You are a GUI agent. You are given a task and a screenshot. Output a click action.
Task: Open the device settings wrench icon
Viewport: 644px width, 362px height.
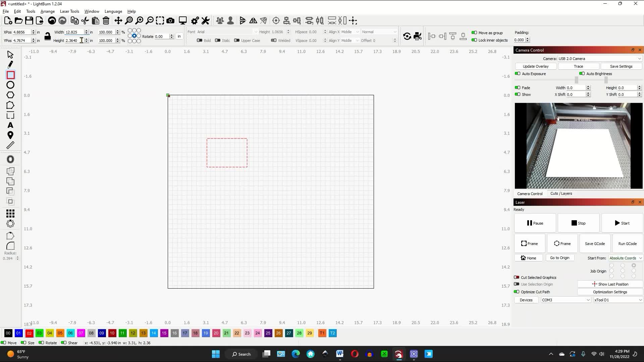pos(205,20)
